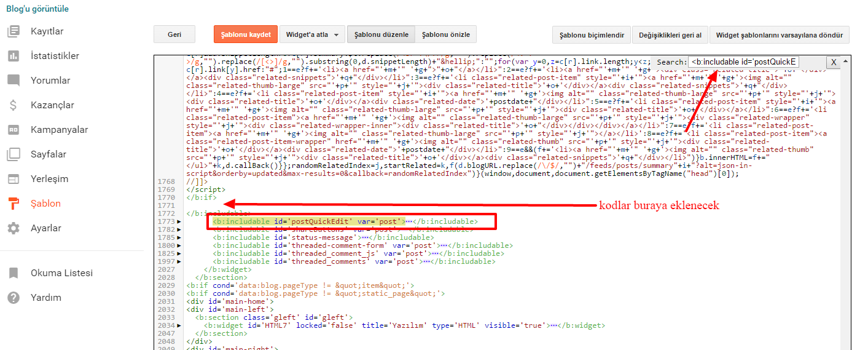Click the Yerleşim layout icon

(14, 179)
